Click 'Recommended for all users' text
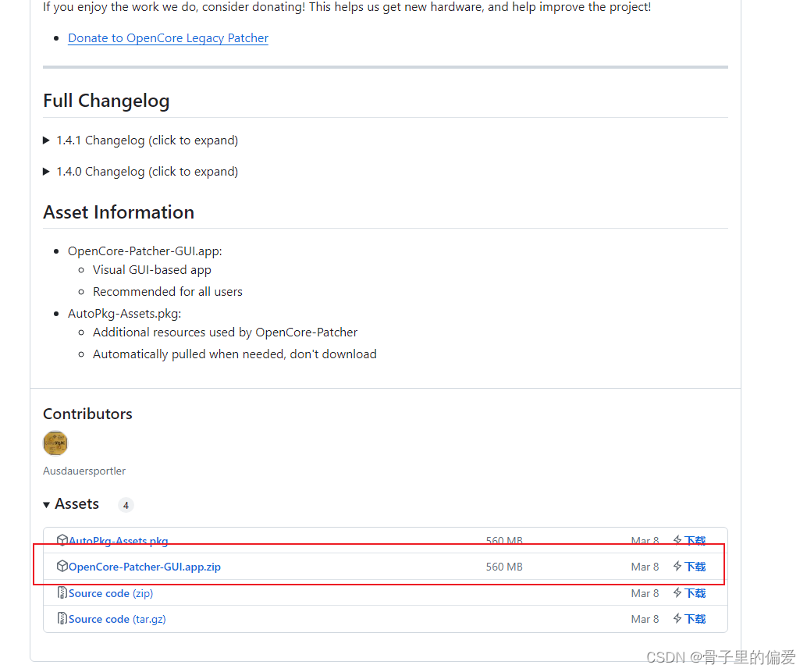The height and width of the screenshot is (672, 807). pos(167,292)
